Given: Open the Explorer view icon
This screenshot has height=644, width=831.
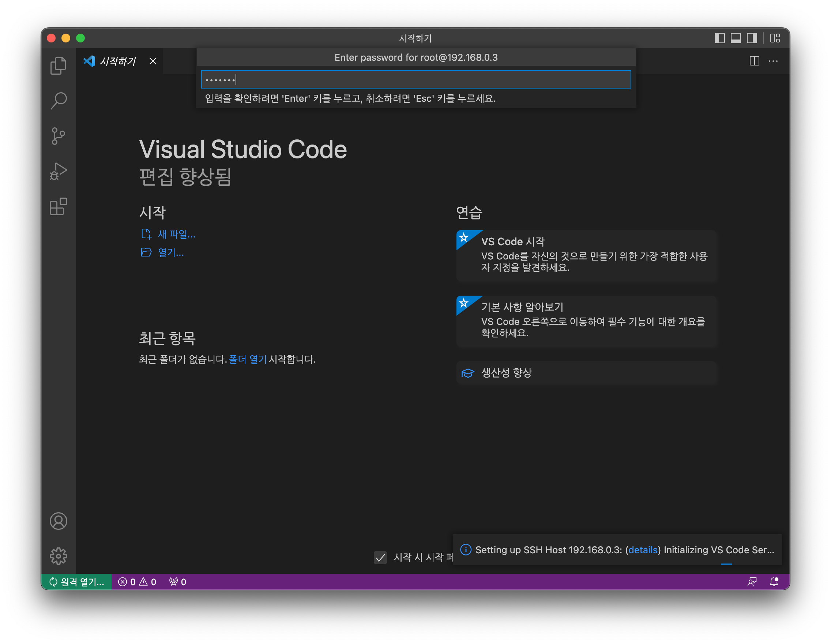Looking at the screenshot, I should point(58,66).
